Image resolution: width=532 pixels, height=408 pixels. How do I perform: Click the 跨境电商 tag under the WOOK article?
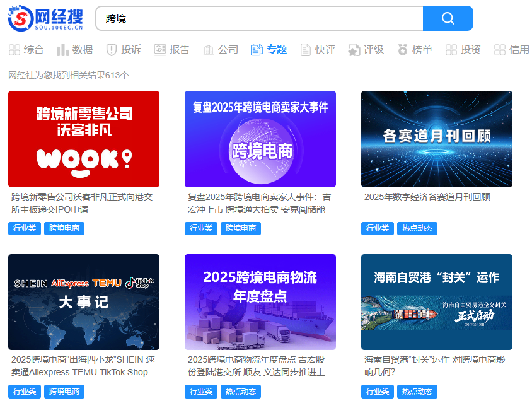point(64,228)
